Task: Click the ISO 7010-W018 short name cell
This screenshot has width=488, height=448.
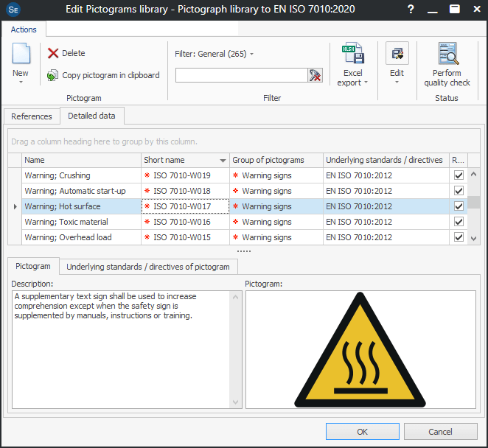Action: point(186,191)
